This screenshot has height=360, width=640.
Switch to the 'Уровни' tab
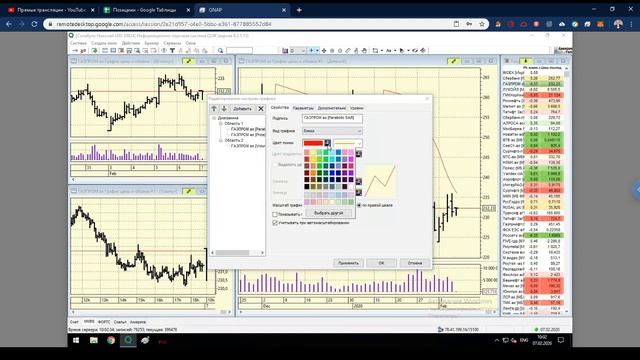tap(356, 108)
